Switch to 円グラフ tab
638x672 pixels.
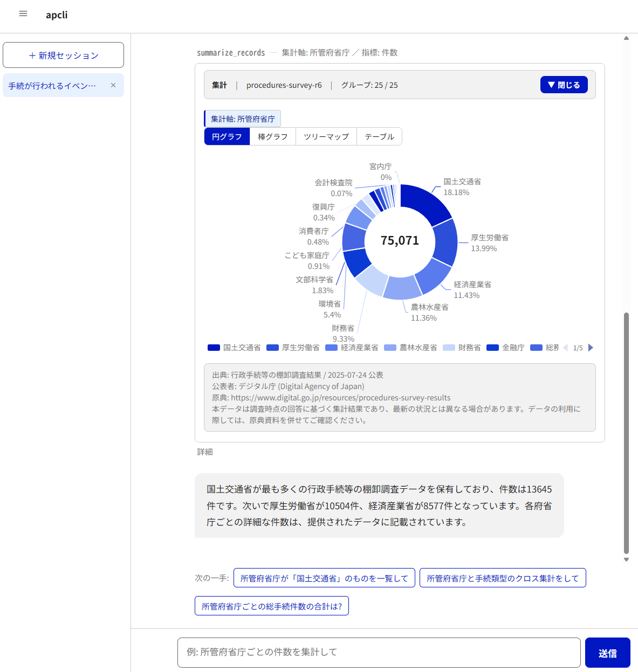pos(227,136)
